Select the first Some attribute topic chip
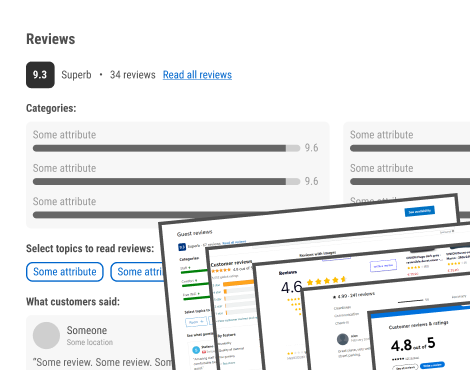470x370 pixels. click(x=65, y=272)
